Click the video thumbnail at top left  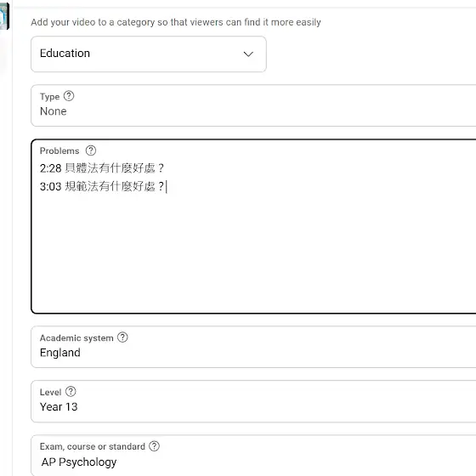4,16
